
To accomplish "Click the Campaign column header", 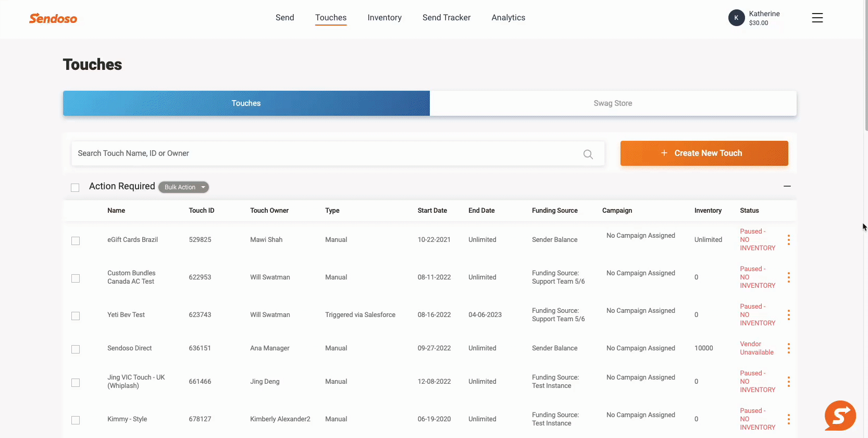I will click(x=617, y=211).
